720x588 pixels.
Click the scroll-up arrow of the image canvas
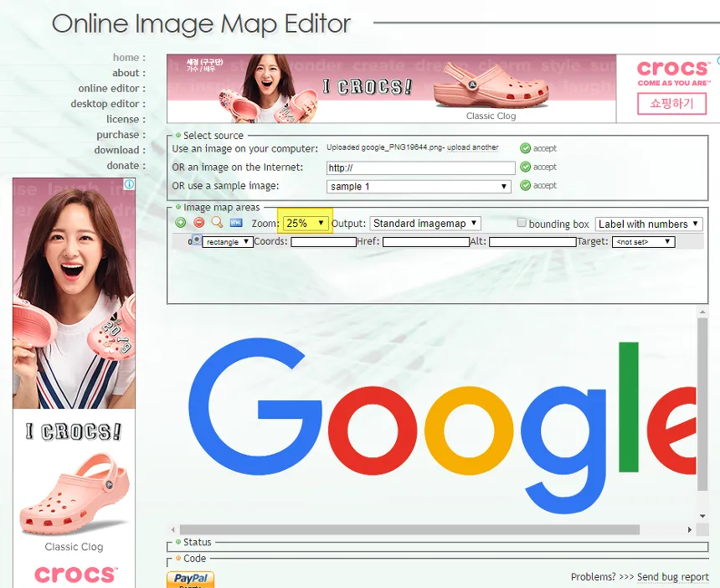pyautogui.click(x=702, y=312)
